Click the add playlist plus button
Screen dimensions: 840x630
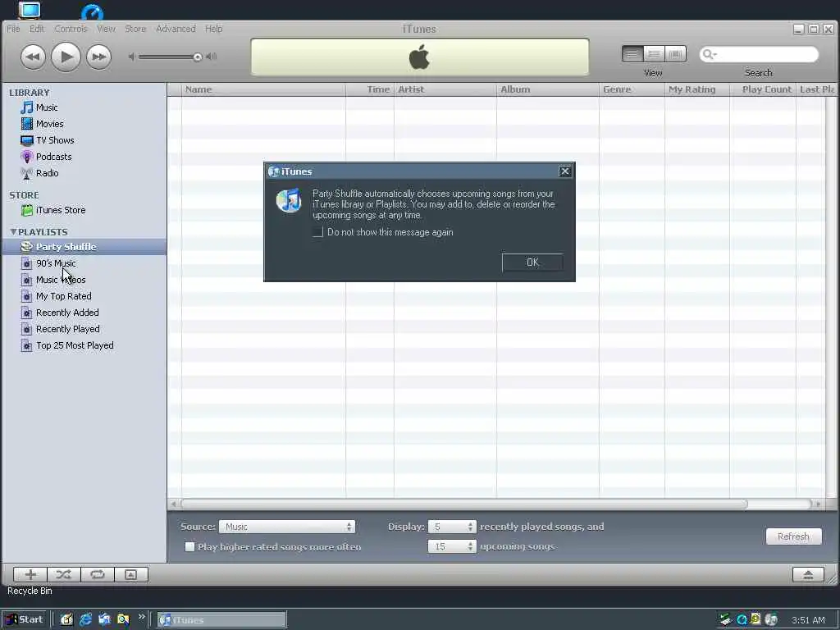[30, 575]
